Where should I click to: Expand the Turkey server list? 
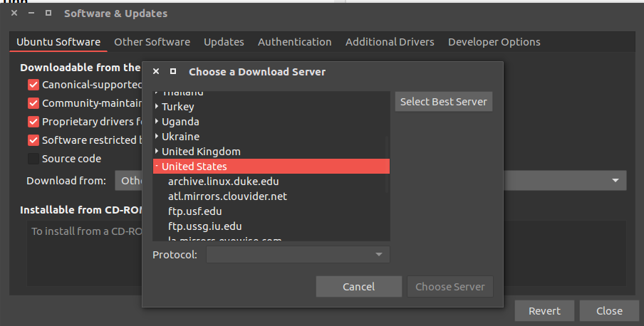pyautogui.click(x=157, y=107)
